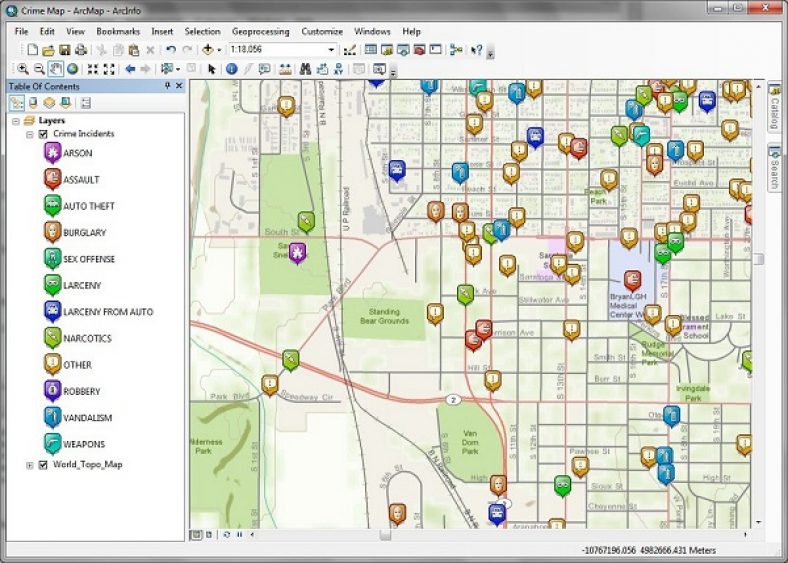Click the Save document icon
This screenshot has width=788, height=563.
click(65, 49)
